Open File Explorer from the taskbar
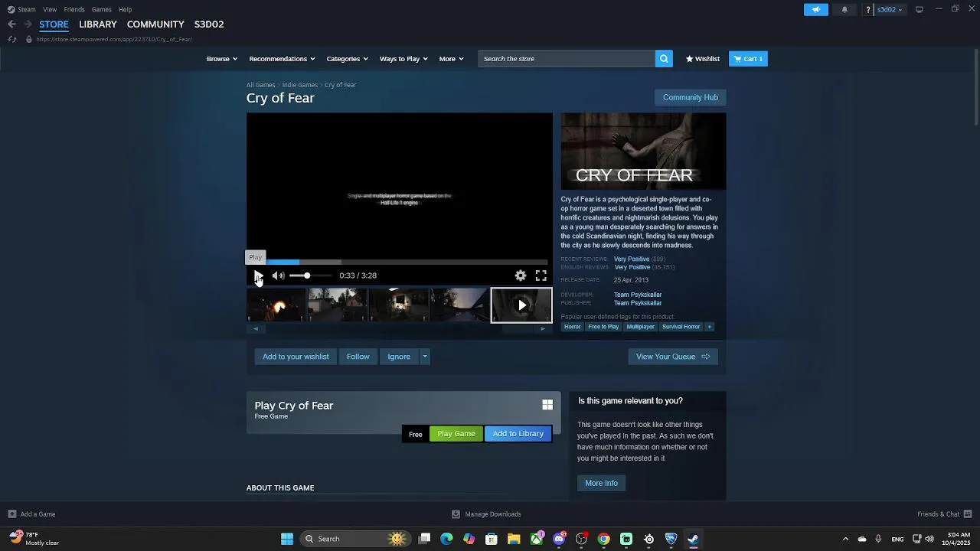Screen dimensions: 980x551 514,539
